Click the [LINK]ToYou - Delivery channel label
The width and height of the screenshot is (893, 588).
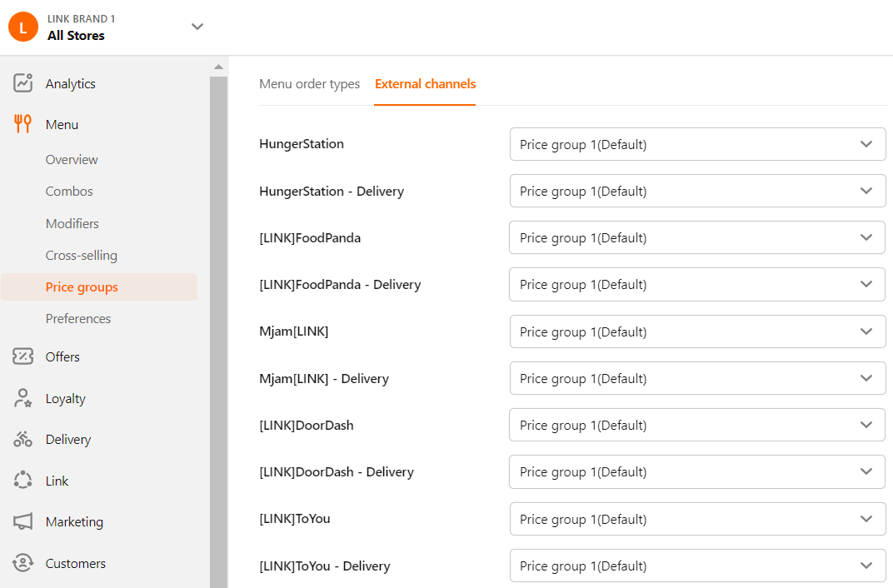[325, 566]
